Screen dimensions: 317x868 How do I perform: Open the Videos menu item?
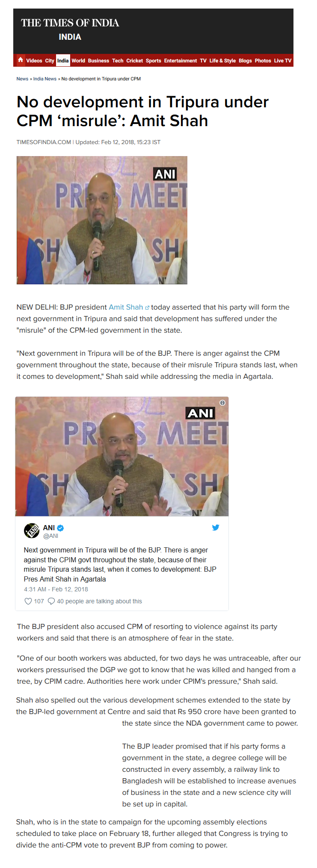pyautogui.click(x=34, y=61)
